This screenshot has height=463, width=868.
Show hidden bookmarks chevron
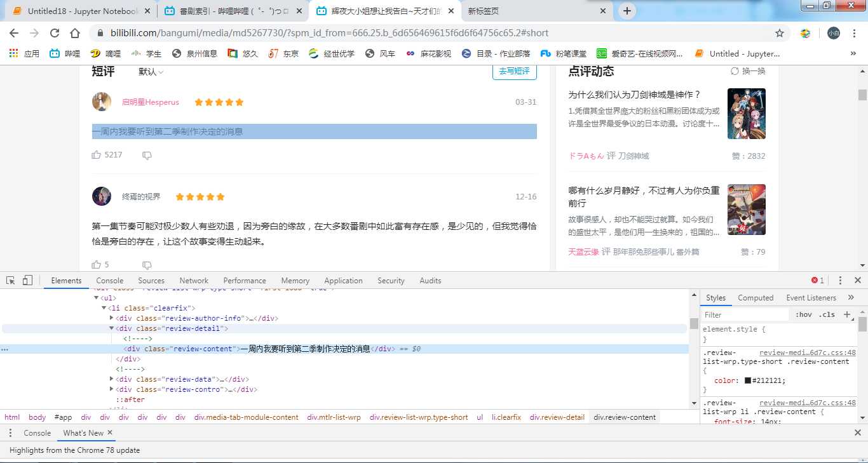pyautogui.click(x=853, y=53)
